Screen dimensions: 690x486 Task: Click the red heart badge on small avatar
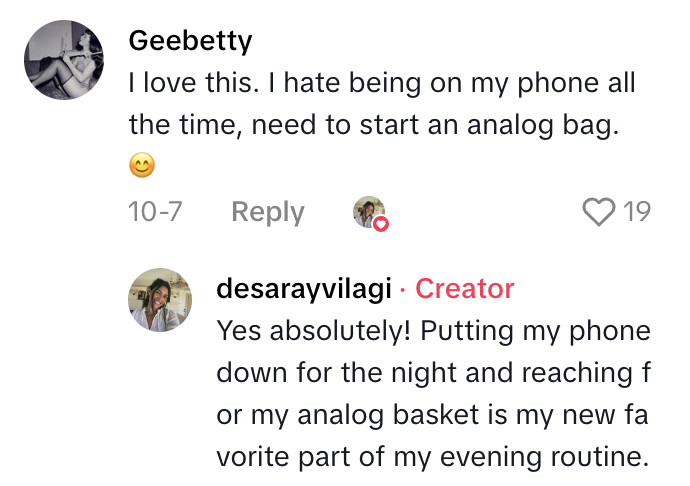pyautogui.click(x=381, y=224)
